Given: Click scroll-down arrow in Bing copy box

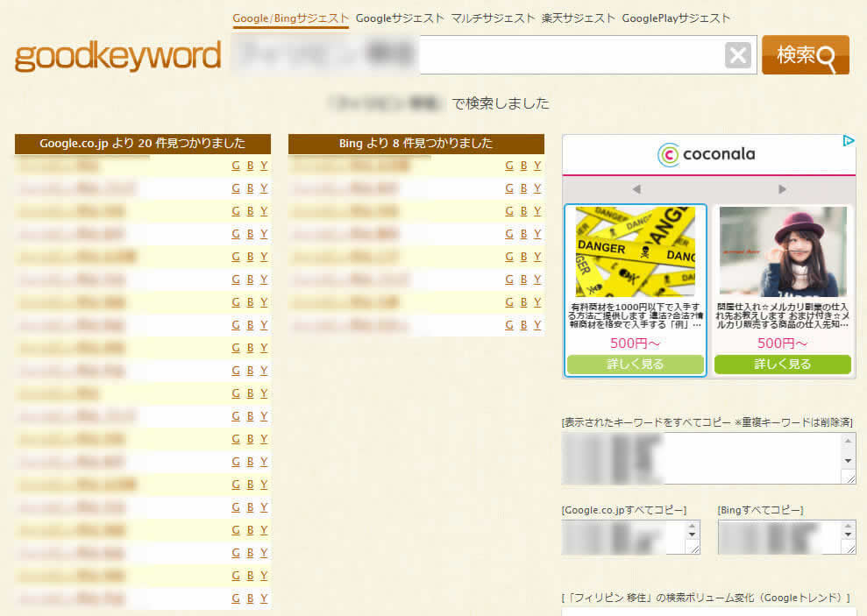Looking at the screenshot, I should click(x=848, y=535).
